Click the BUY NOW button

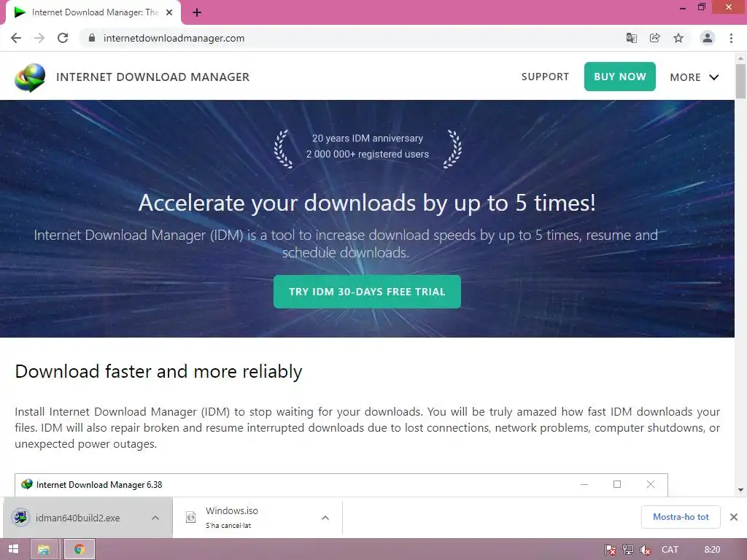pos(620,77)
